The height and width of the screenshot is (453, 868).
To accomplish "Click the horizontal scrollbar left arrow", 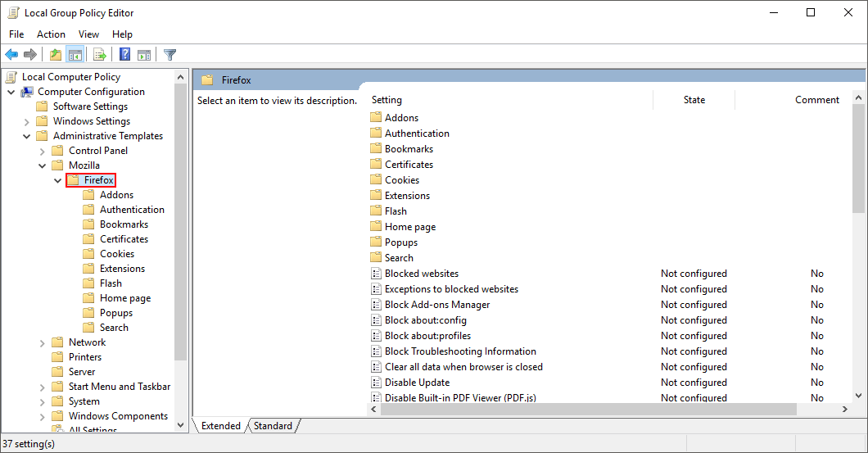I will (x=373, y=410).
